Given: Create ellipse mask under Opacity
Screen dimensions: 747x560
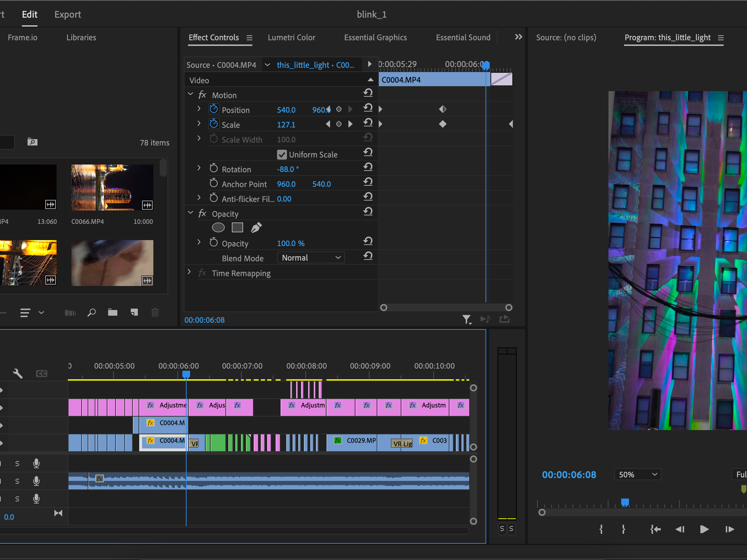Looking at the screenshot, I should (218, 228).
